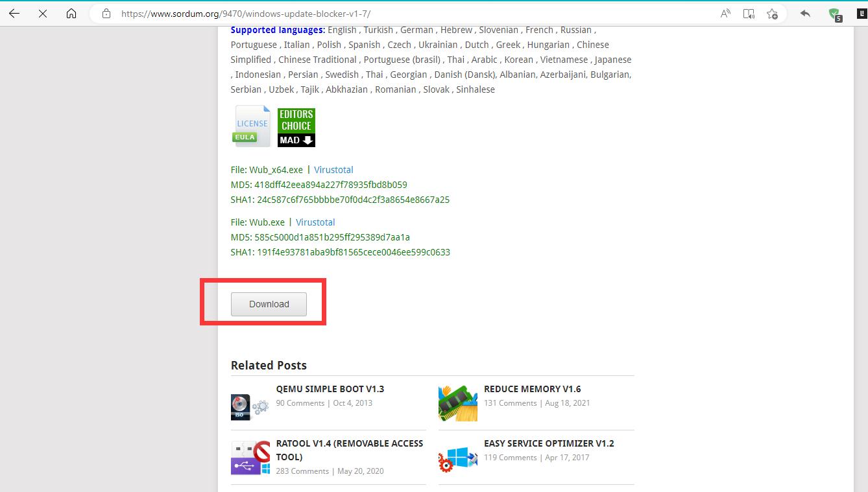View site security info via lock icon
The image size is (868, 492).
(x=106, y=14)
